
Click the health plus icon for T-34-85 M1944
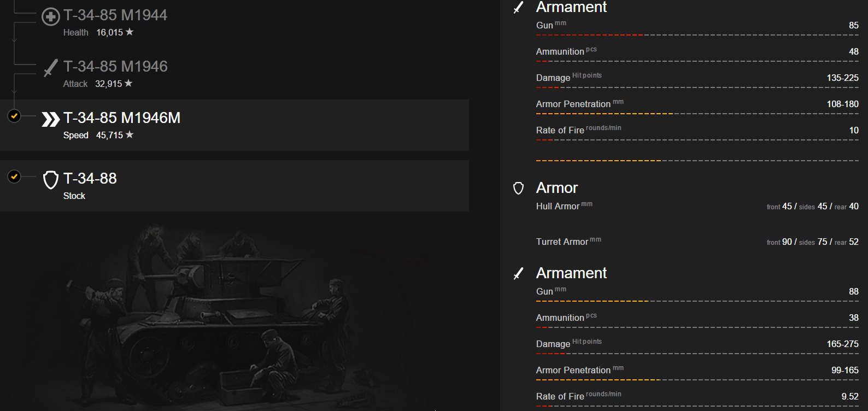[x=50, y=17]
